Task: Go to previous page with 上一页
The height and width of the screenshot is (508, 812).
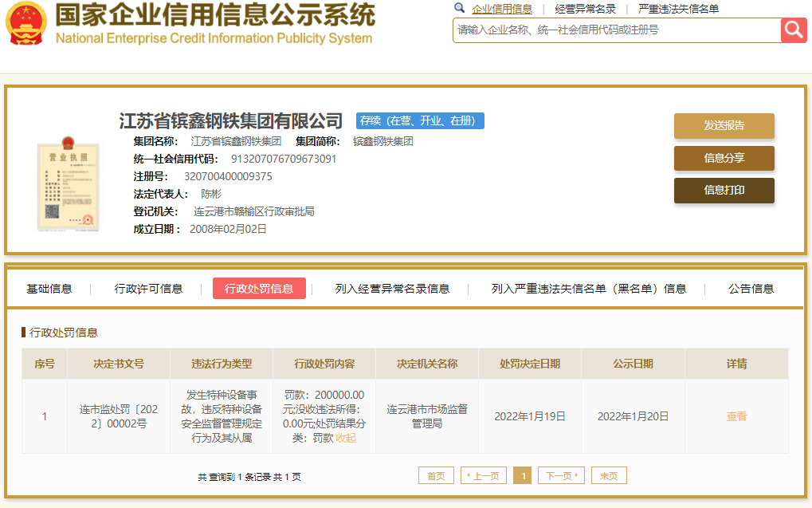Action: point(483,476)
